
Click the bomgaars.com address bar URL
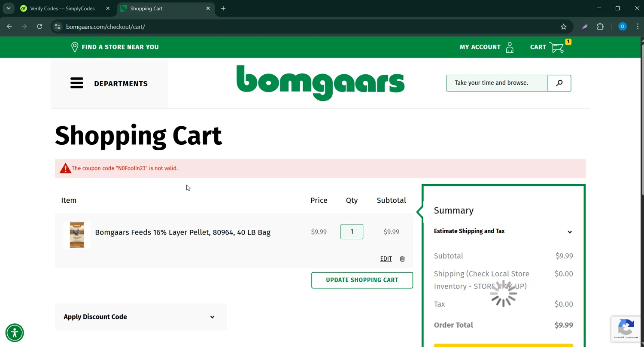106,27
